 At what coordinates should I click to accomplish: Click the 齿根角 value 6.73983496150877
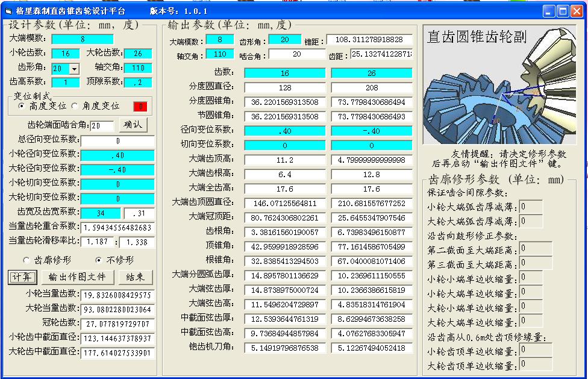click(x=372, y=233)
